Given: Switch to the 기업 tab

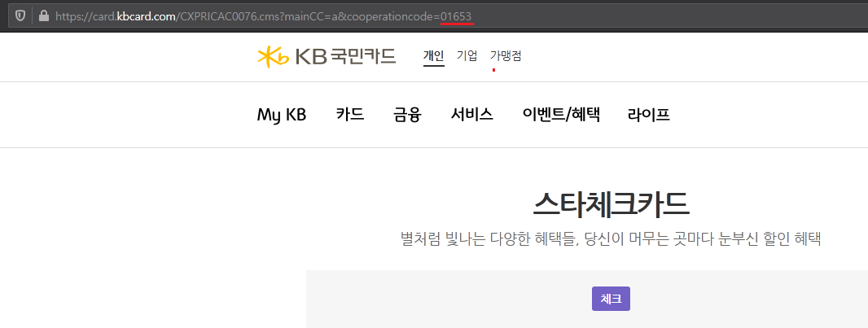Looking at the screenshot, I should click(467, 56).
